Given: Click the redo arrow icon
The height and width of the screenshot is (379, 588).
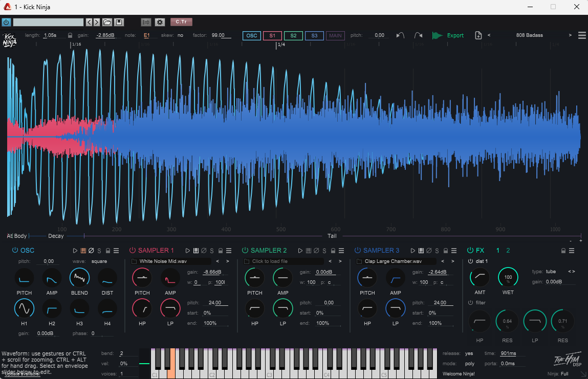Looking at the screenshot, I should click(418, 35).
